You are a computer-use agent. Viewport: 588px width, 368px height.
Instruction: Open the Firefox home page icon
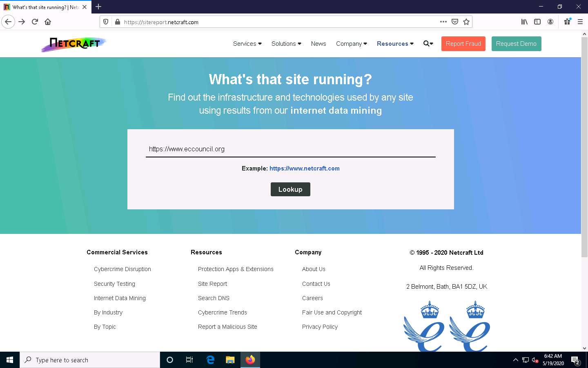click(x=48, y=22)
